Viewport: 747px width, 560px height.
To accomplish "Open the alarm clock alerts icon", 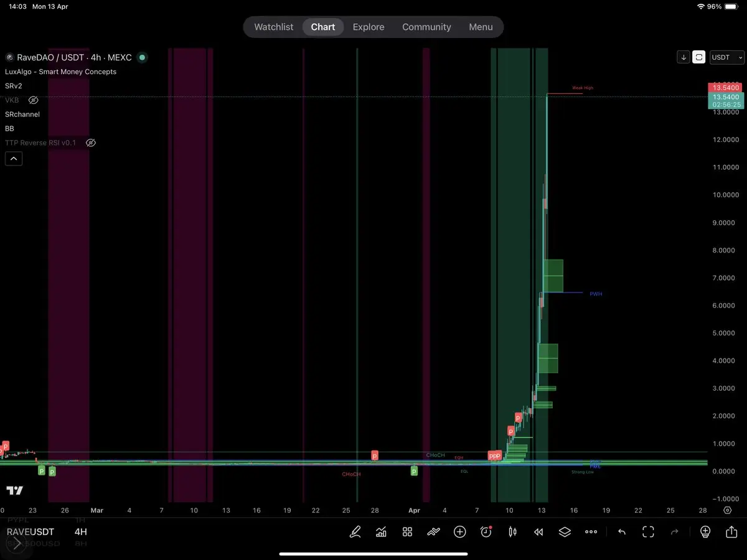I will pos(486,532).
